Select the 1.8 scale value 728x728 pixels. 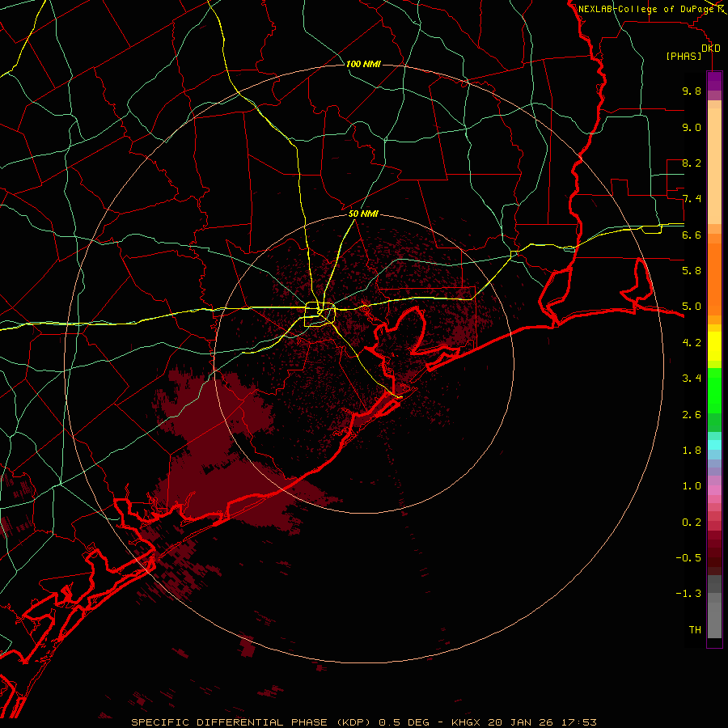click(x=692, y=450)
